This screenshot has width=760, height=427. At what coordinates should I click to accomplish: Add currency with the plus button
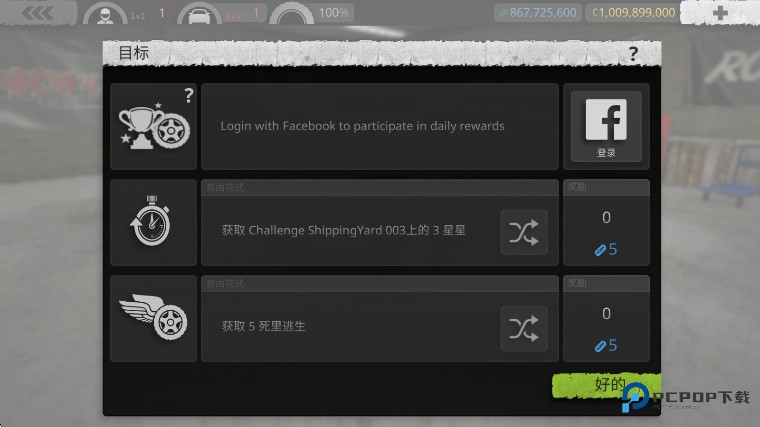point(720,13)
